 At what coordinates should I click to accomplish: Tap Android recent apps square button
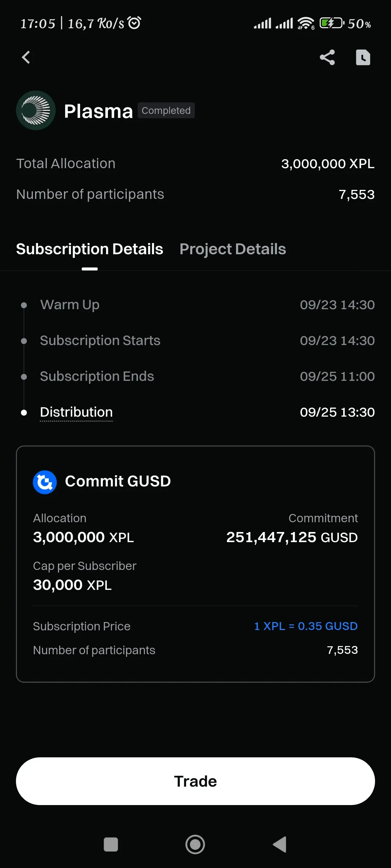click(111, 844)
